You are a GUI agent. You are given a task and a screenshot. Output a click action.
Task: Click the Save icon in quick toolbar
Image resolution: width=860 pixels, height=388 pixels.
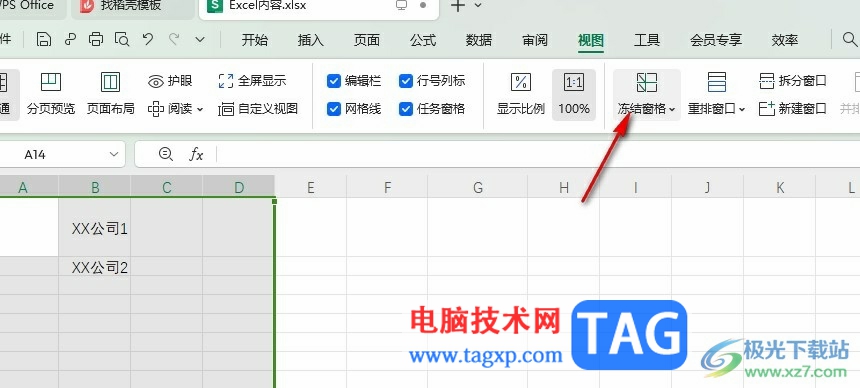[44, 40]
